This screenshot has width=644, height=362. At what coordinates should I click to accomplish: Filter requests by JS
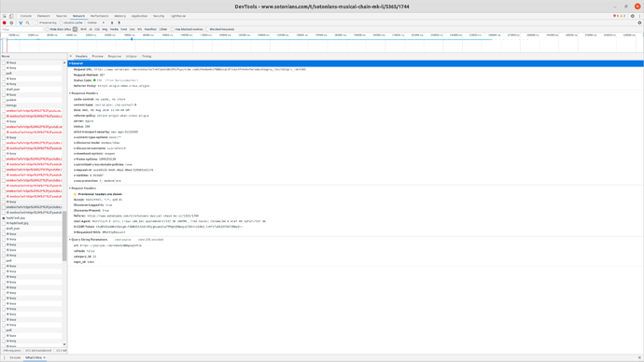click(x=91, y=30)
